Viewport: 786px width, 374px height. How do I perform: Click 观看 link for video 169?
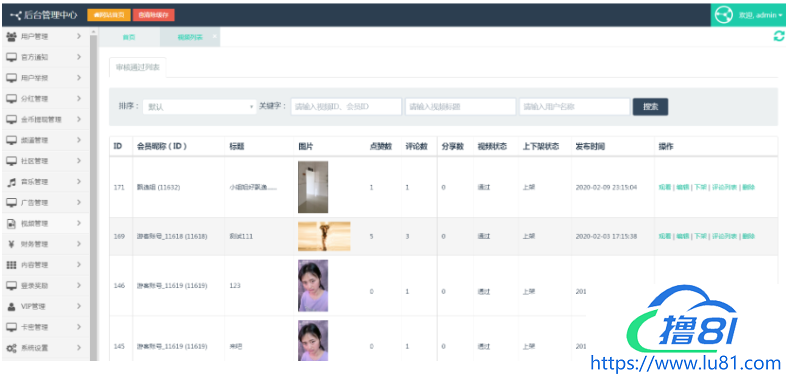(x=664, y=236)
